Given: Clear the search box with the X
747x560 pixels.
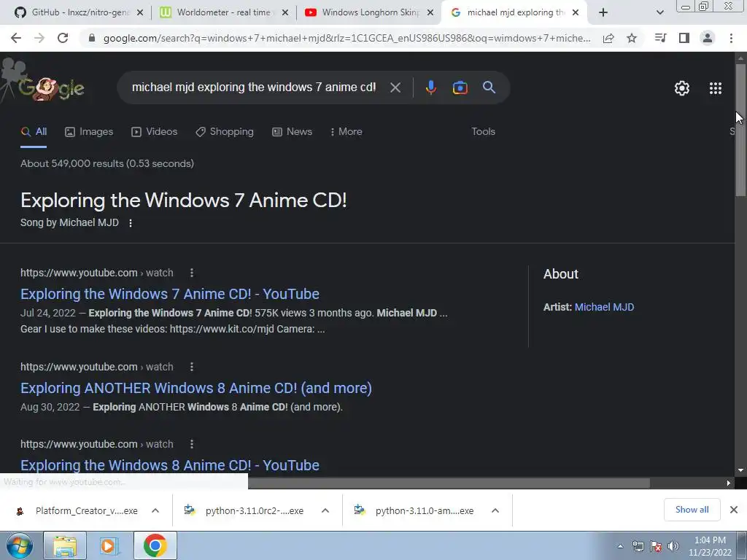Looking at the screenshot, I should point(395,87).
